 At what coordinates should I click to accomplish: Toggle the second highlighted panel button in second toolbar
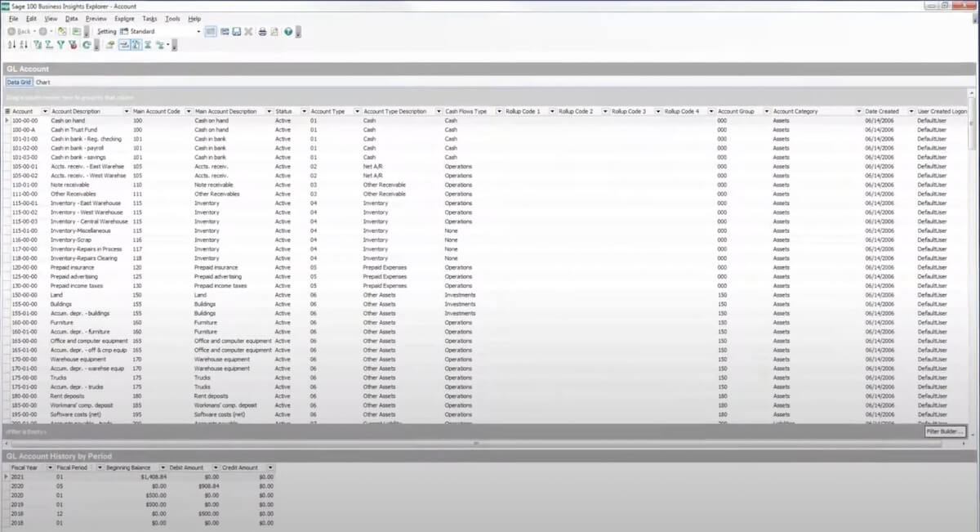pyautogui.click(x=136, y=44)
